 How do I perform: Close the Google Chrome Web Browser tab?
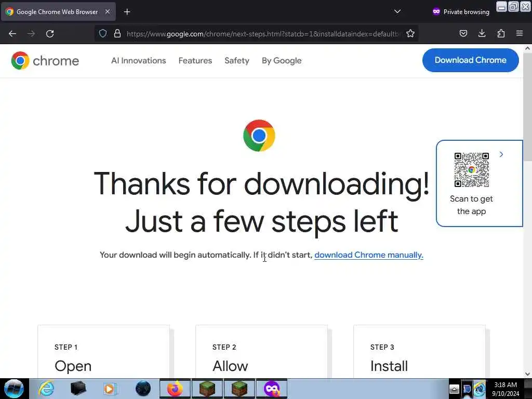pos(108,11)
